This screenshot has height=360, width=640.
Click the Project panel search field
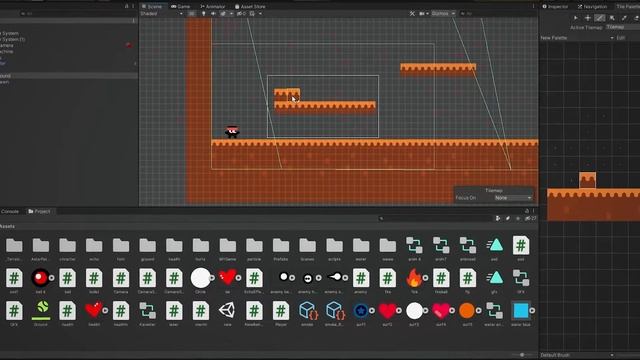(x=436, y=218)
